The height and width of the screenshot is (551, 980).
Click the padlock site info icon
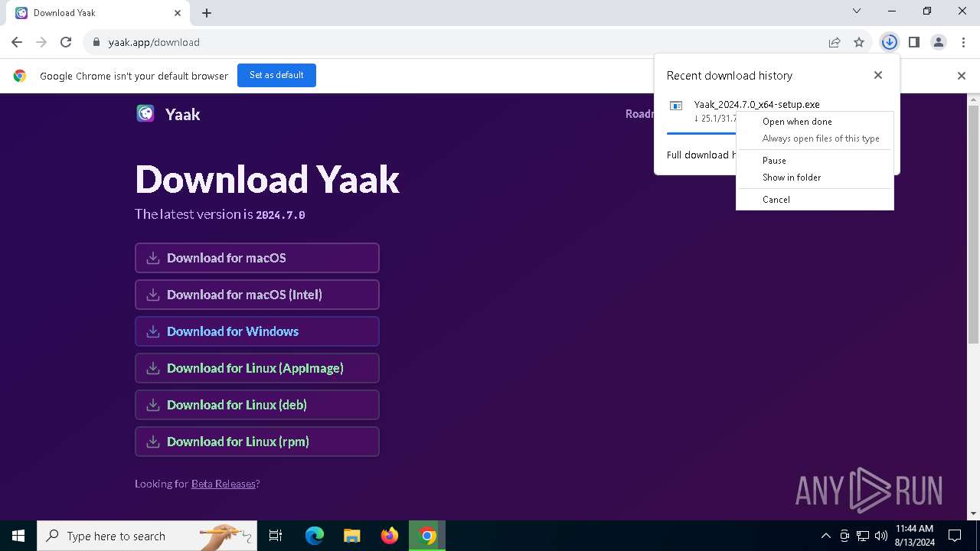96,42
